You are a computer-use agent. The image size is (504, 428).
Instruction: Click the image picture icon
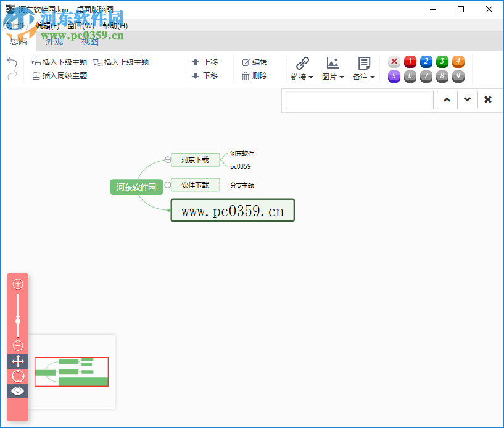click(333, 63)
